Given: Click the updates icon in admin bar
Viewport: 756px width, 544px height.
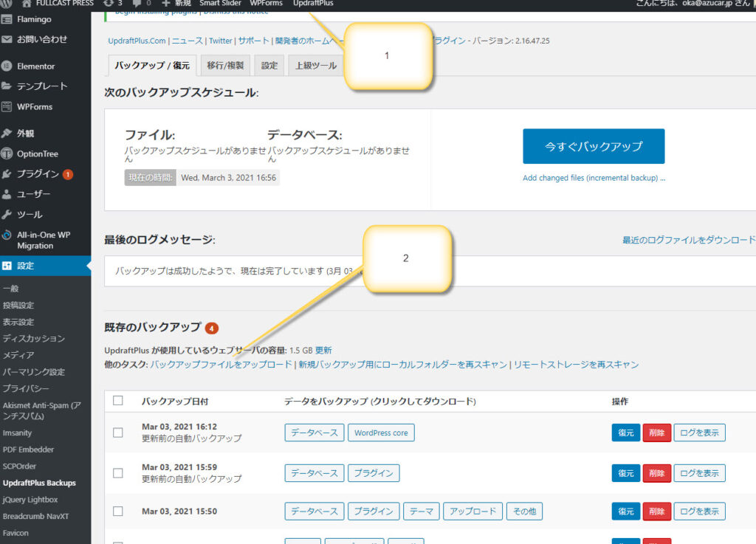Looking at the screenshot, I should (x=109, y=3).
